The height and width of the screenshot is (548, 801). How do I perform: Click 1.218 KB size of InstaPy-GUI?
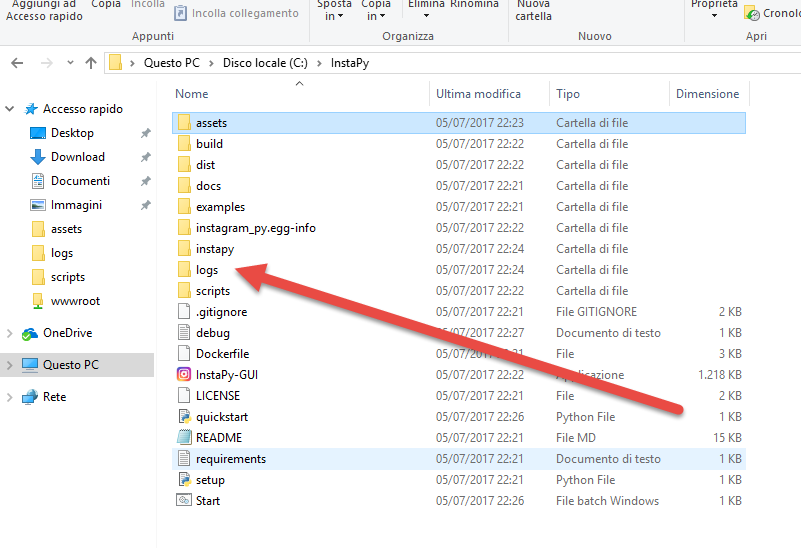720,374
